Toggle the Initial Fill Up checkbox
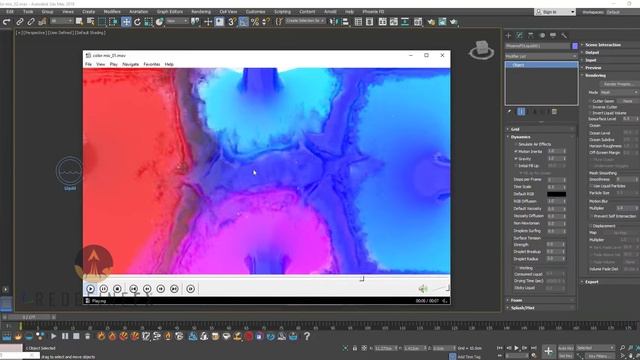Image resolution: width=640 pixels, height=360 pixels. pos(516,166)
